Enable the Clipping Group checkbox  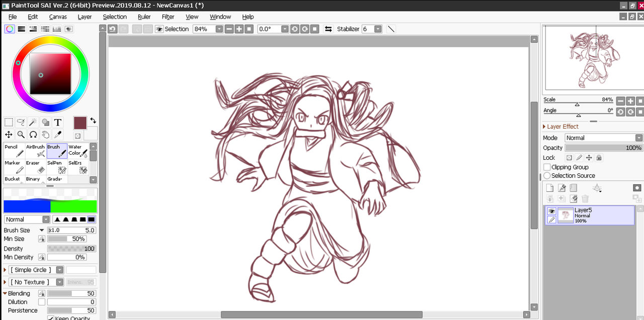click(x=547, y=167)
